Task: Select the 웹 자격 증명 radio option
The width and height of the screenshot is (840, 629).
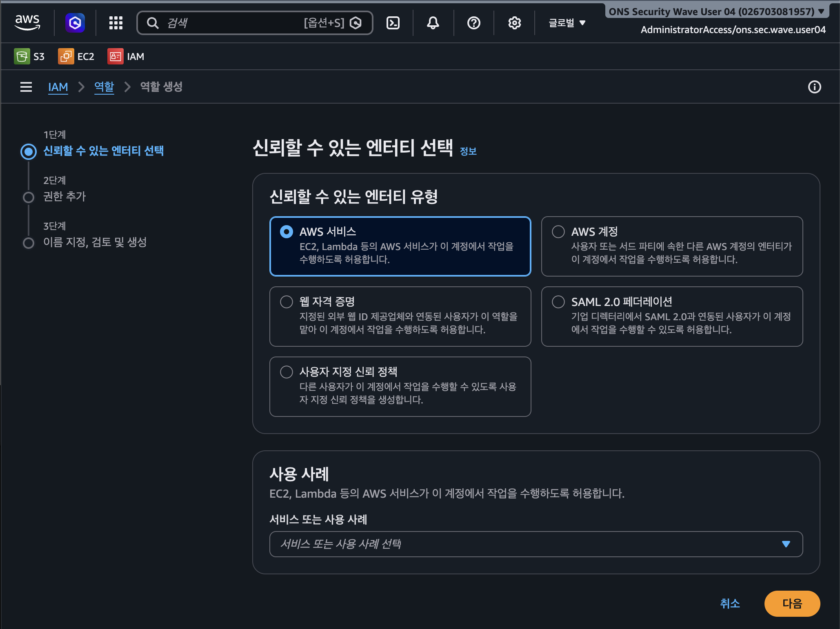Action: pos(287,302)
